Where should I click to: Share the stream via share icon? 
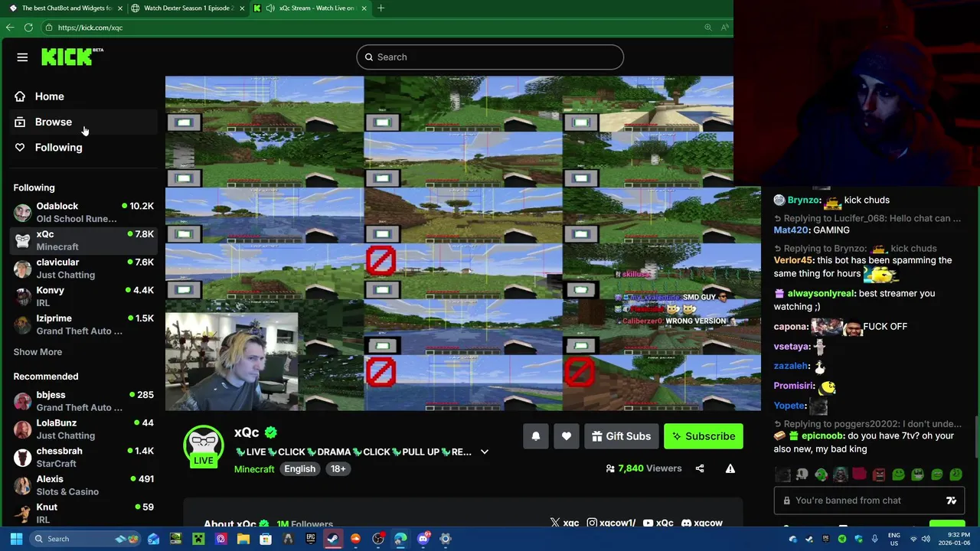pyautogui.click(x=700, y=468)
